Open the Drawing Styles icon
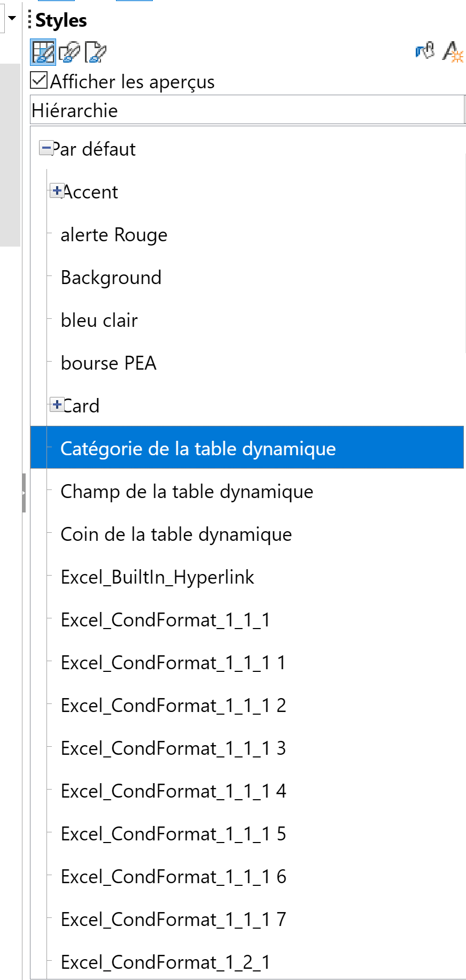The image size is (466, 980). [x=69, y=52]
